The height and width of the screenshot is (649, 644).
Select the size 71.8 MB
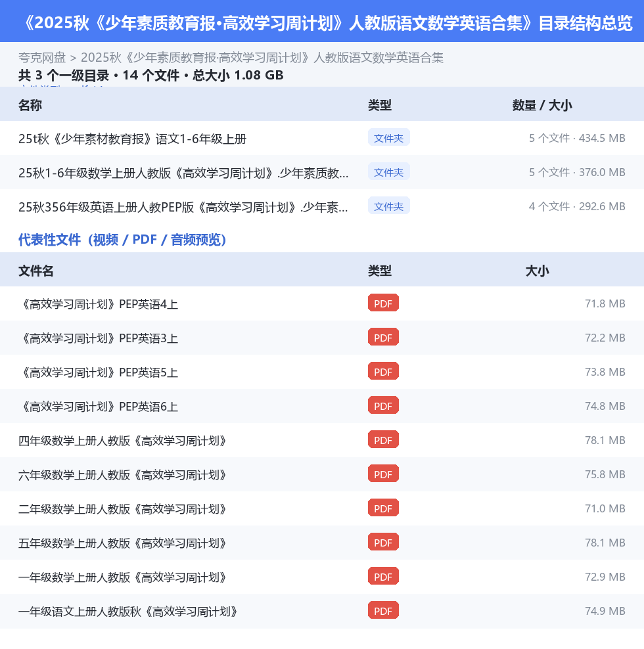point(605,303)
